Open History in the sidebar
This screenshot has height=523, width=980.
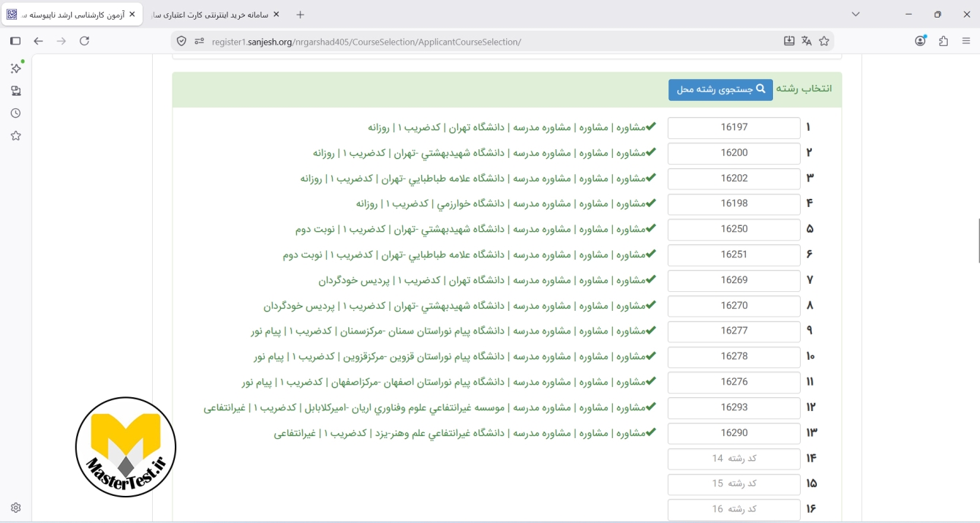15,113
